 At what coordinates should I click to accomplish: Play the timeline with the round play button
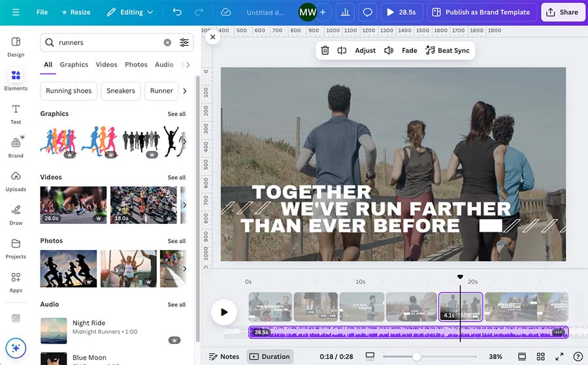224,312
